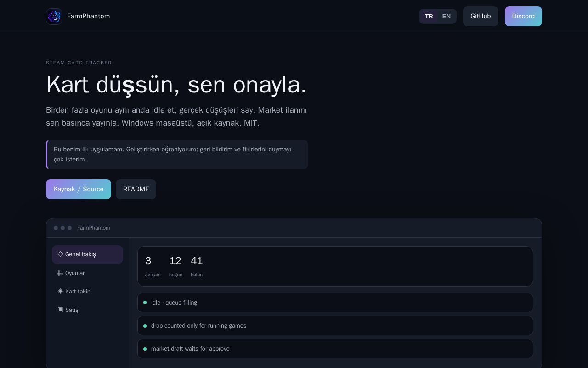Click the 'STEAM CARD TRACKER' label

[79, 63]
